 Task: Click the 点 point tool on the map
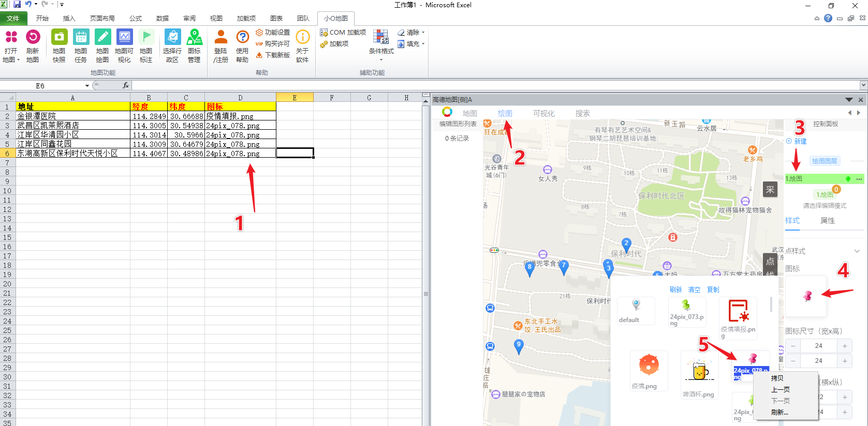point(770,261)
